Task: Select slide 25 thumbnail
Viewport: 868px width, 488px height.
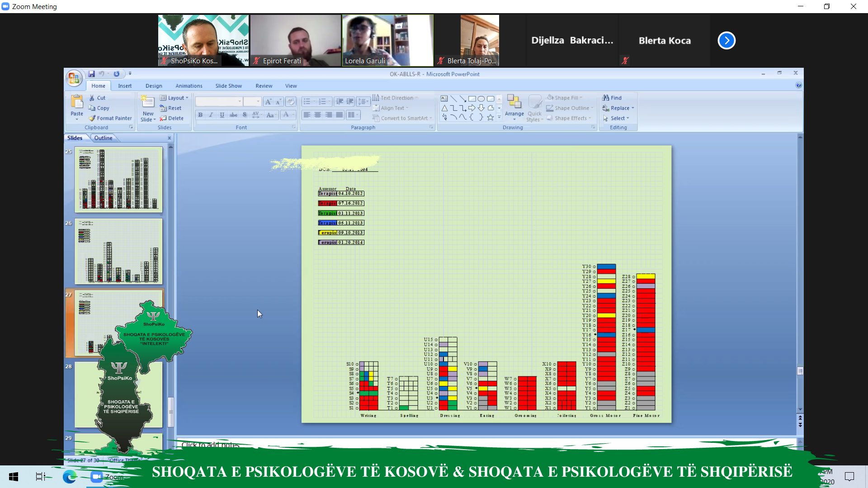Action: point(118,179)
